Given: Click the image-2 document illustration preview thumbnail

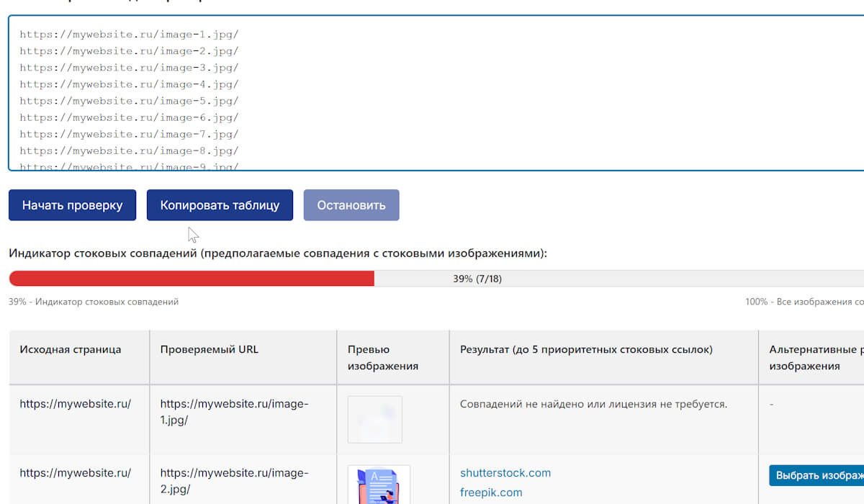Looking at the screenshot, I should tap(379, 485).
